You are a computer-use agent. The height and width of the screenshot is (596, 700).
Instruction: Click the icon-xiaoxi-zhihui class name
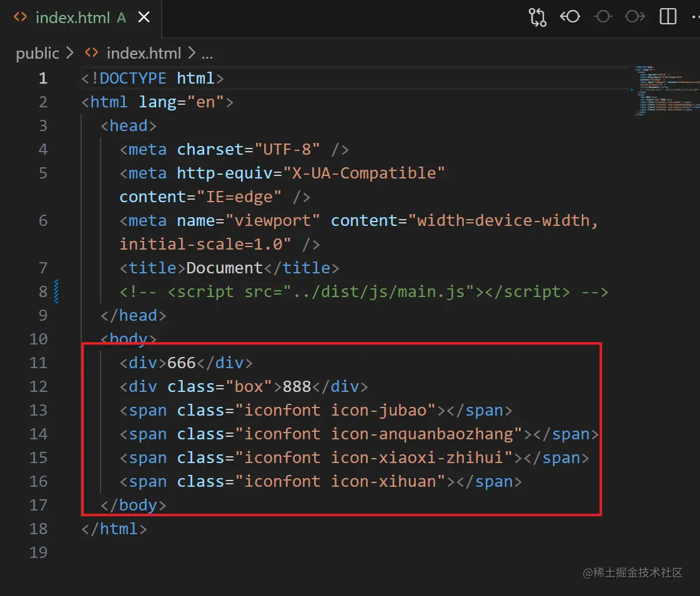pos(417,457)
